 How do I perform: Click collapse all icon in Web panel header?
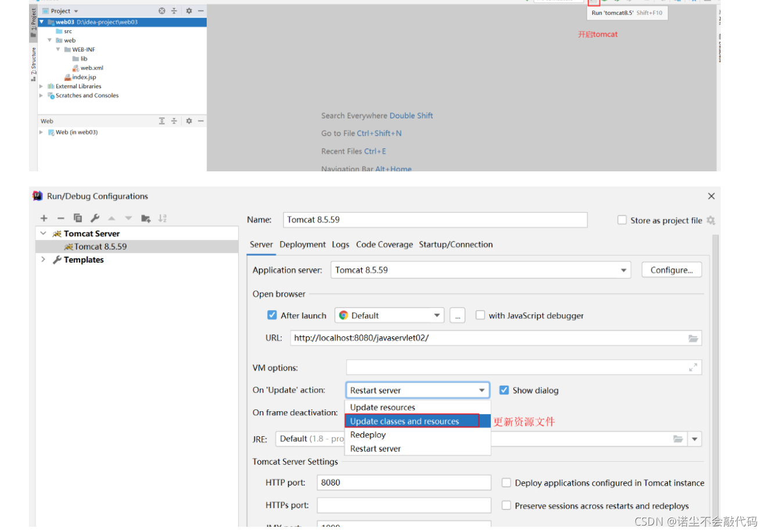174,121
